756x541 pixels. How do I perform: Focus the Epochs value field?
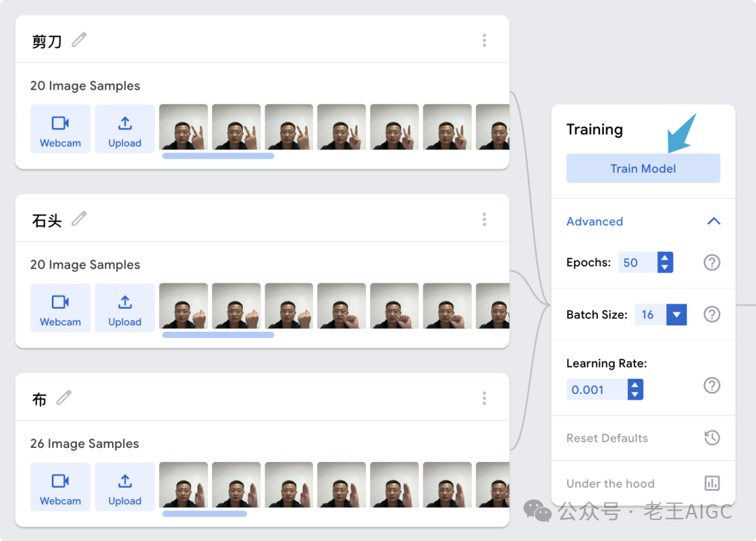tap(638, 262)
